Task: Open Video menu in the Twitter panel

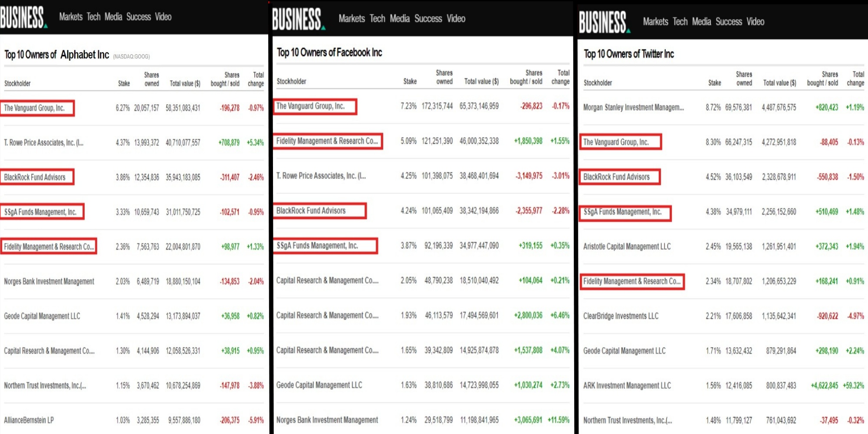Action: point(755,22)
